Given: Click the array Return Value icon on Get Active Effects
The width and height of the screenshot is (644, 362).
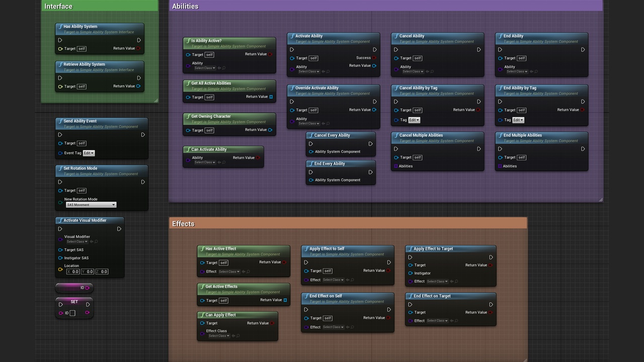Looking at the screenshot, I should click(x=287, y=300).
